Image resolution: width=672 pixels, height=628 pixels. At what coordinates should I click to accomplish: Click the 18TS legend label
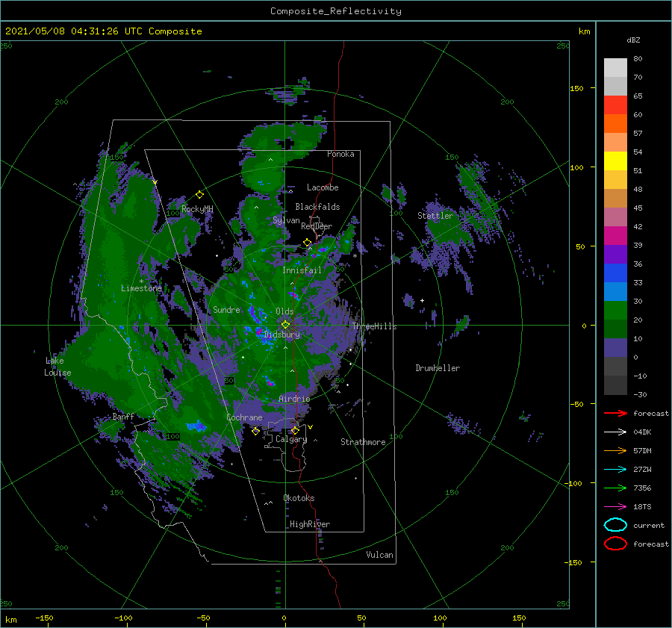[642, 507]
